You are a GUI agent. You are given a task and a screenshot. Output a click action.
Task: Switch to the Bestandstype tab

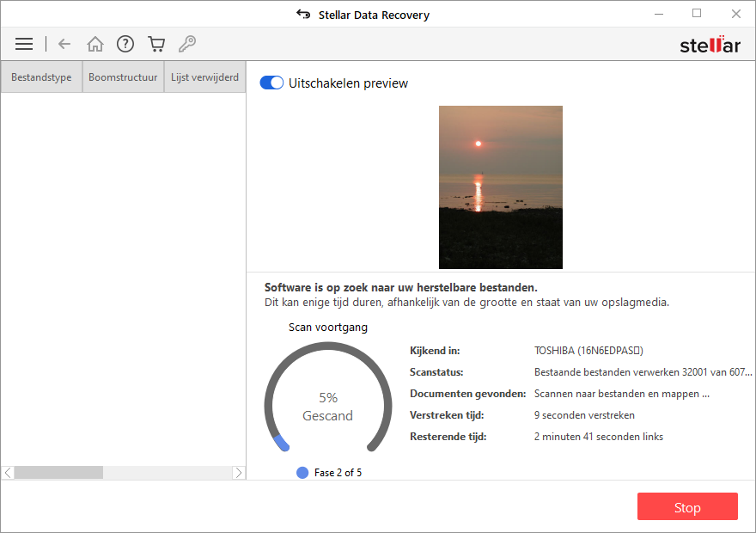click(41, 77)
